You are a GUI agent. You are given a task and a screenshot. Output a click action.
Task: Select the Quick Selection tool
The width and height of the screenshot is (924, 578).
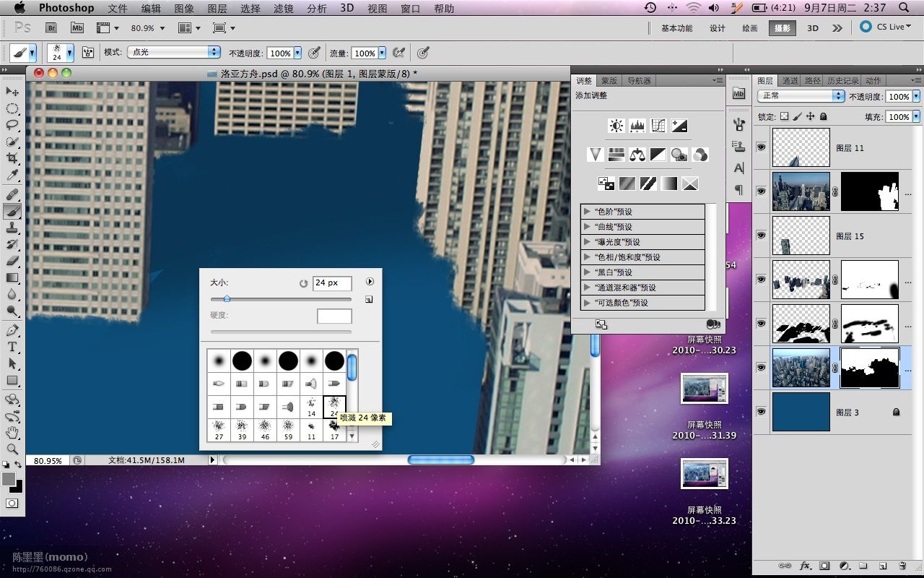point(12,142)
